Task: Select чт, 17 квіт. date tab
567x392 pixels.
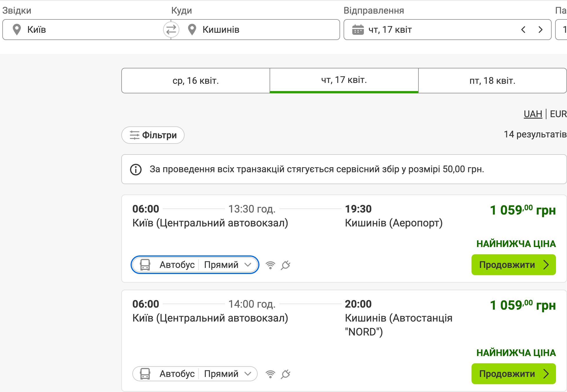Action: coord(344,80)
